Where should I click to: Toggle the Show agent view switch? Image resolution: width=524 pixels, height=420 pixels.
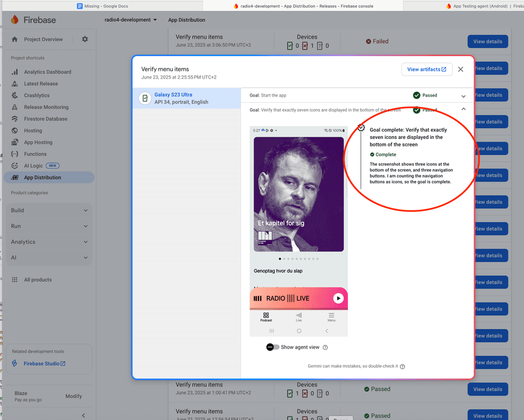click(x=272, y=347)
